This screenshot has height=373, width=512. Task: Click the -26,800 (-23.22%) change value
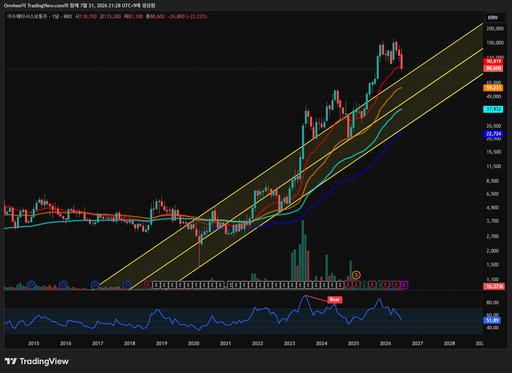pyautogui.click(x=187, y=16)
